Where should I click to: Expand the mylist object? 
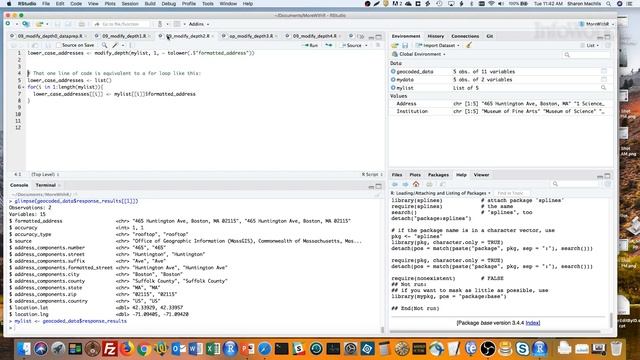393,88
